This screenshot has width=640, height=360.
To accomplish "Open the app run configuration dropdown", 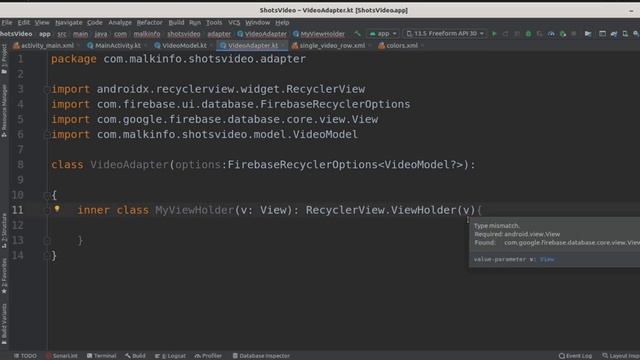I will [x=383, y=33].
